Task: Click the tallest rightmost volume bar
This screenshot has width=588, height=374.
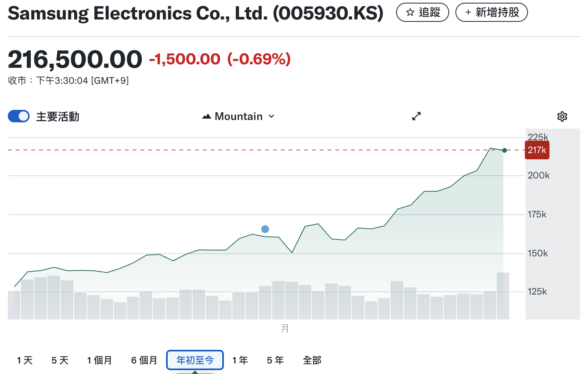Action: tap(503, 296)
